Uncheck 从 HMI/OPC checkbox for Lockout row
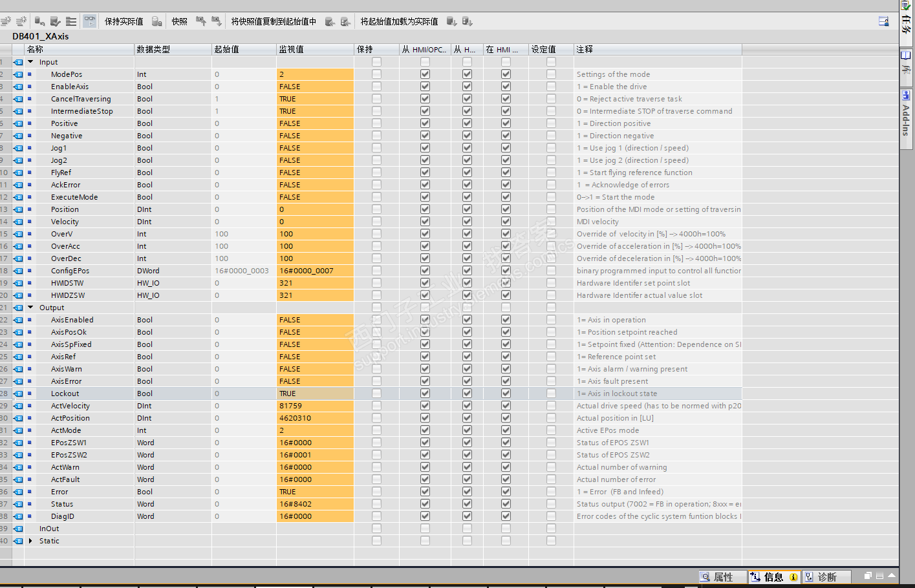 coord(425,394)
